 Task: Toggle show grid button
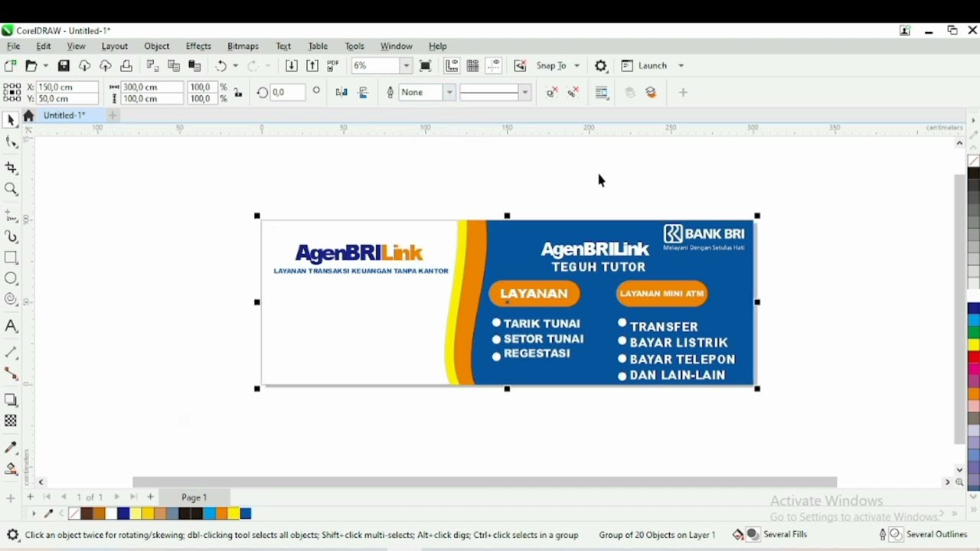point(473,66)
